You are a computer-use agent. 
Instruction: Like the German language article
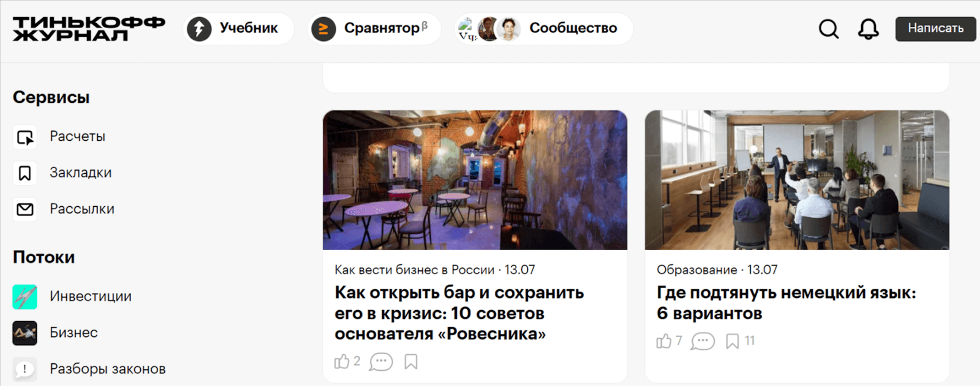click(x=664, y=341)
